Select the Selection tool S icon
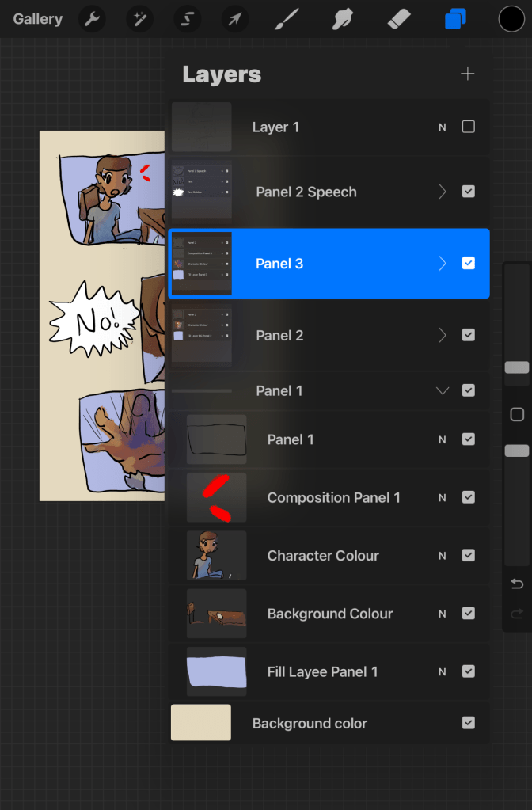 point(188,19)
